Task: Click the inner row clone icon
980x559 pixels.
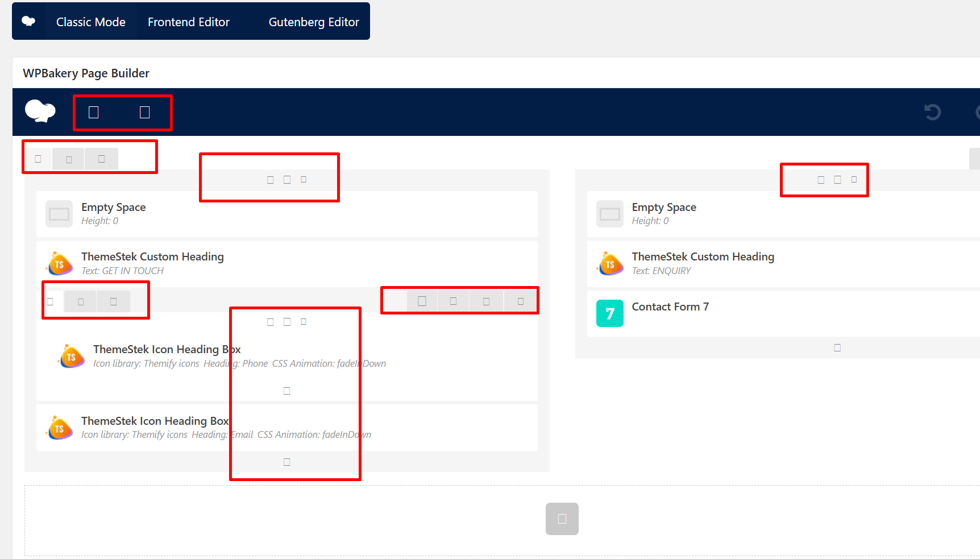Action: [x=486, y=301]
